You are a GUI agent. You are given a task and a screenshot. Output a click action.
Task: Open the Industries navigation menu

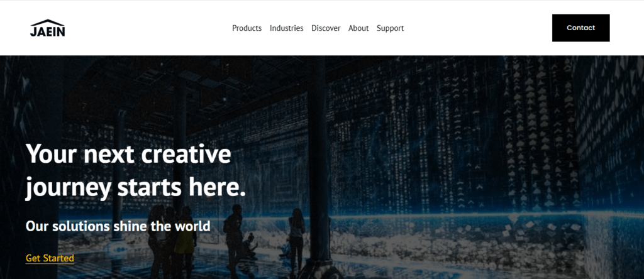click(x=286, y=28)
